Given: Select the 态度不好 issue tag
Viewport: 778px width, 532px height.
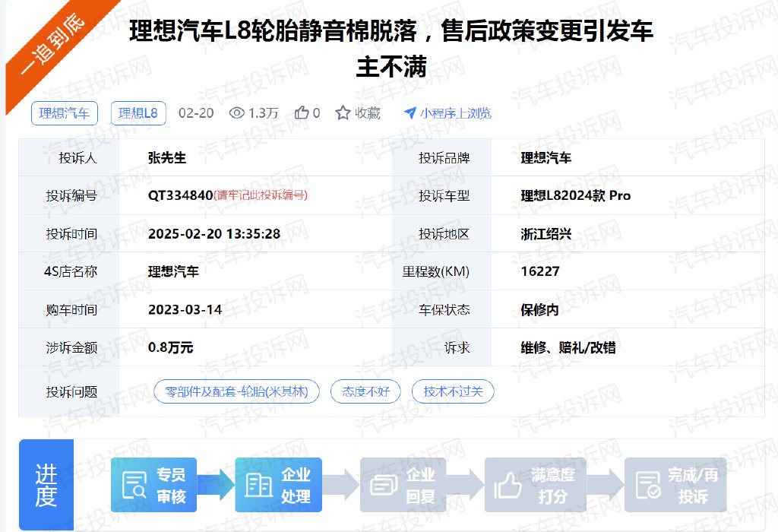Looking at the screenshot, I should click(365, 391).
